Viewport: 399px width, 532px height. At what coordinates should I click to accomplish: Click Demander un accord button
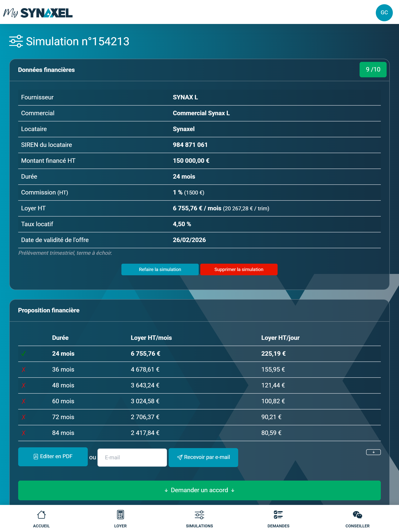coord(199,490)
